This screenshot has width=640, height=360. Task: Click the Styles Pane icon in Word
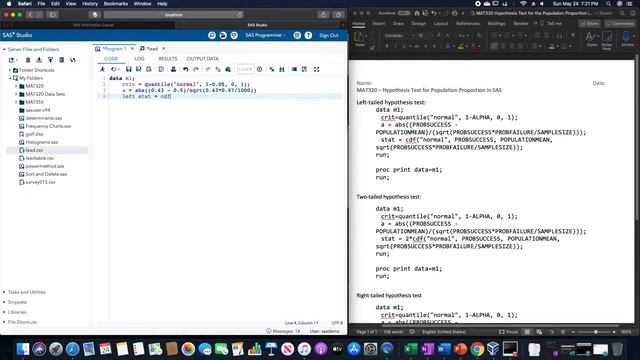coord(607,39)
